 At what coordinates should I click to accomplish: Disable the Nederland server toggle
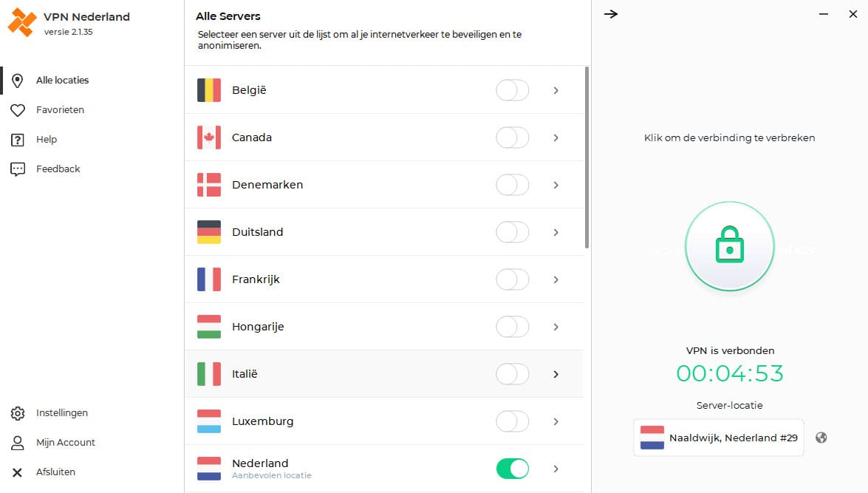(x=512, y=469)
